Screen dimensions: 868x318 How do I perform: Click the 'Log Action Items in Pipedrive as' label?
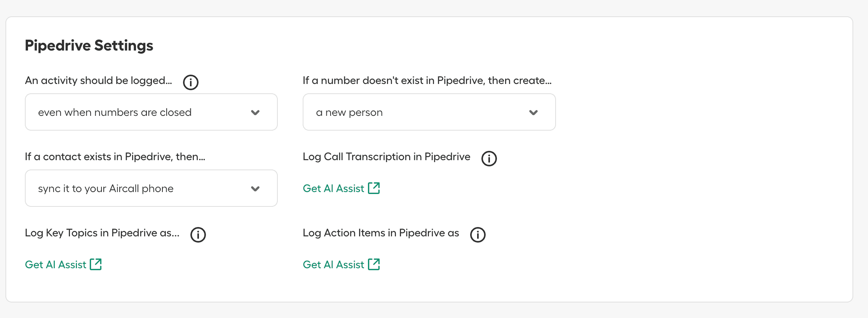tap(381, 233)
